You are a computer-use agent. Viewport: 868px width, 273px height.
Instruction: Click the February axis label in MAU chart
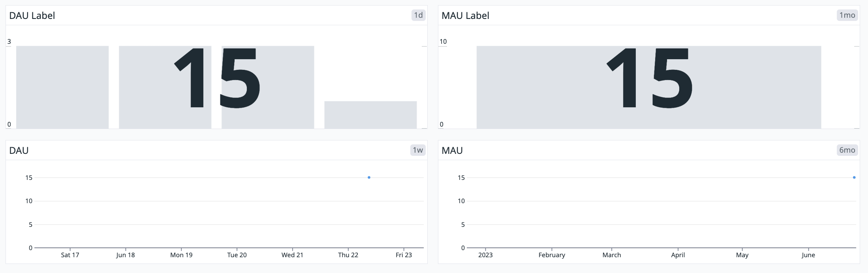tap(552, 255)
